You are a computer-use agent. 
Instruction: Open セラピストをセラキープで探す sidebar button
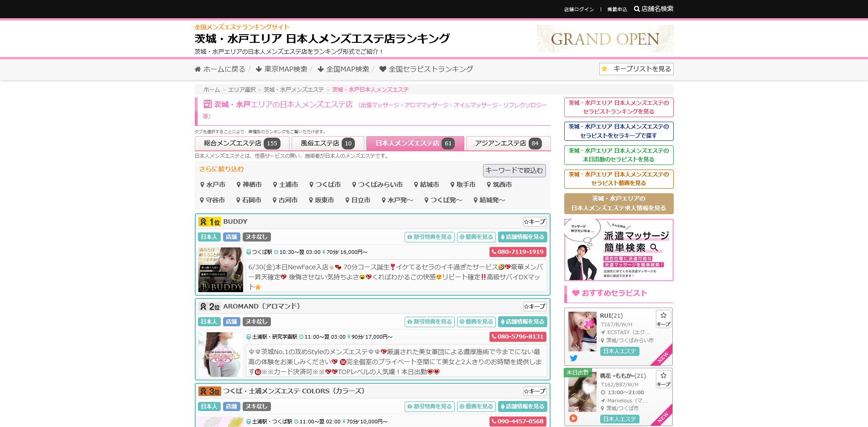click(x=619, y=131)
